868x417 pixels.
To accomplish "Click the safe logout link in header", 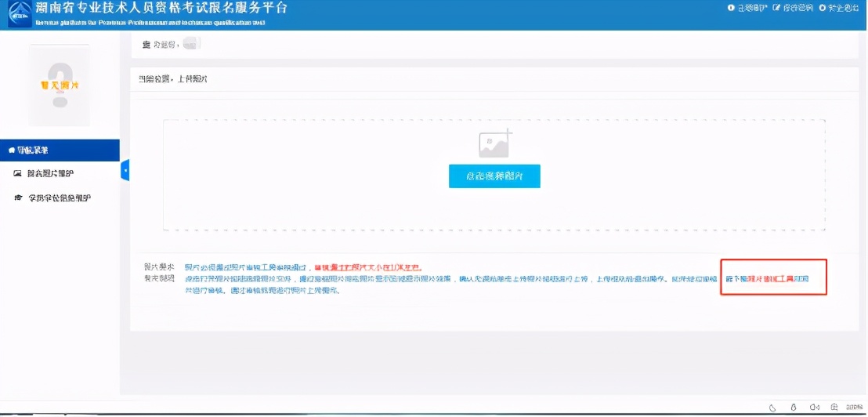I will point(838,8).
